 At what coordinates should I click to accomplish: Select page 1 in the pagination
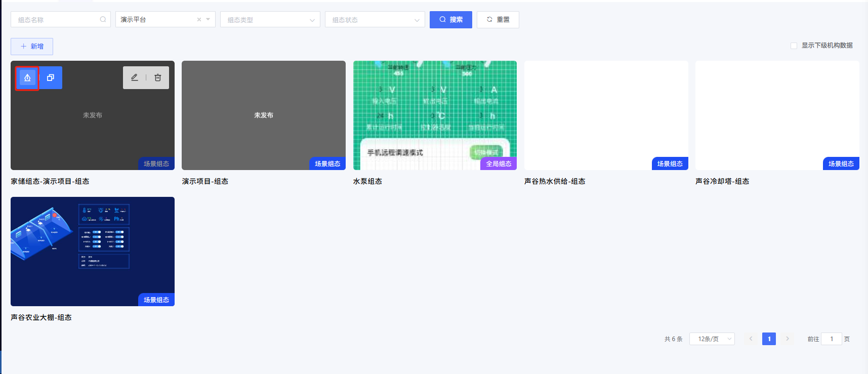point(769,339)
